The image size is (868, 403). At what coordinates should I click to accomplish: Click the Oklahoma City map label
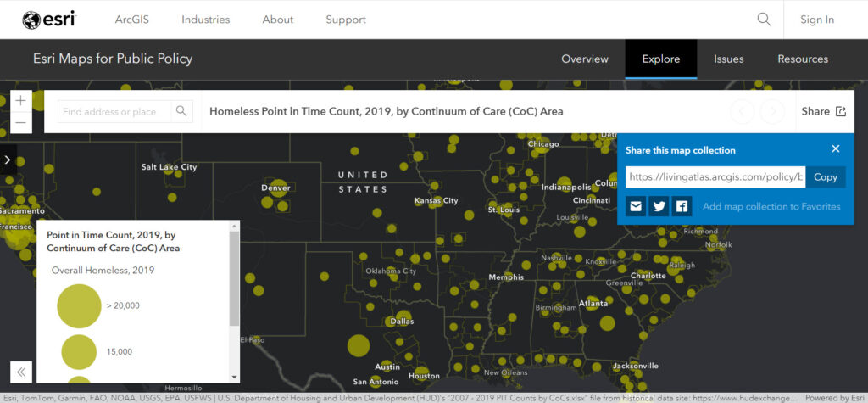tap(391, 271)
